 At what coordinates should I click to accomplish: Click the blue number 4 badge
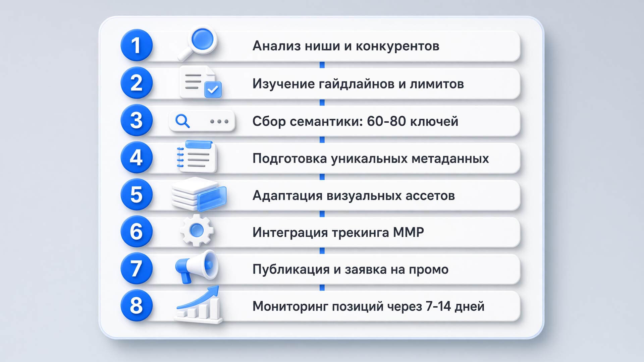[x=137, y=157]
